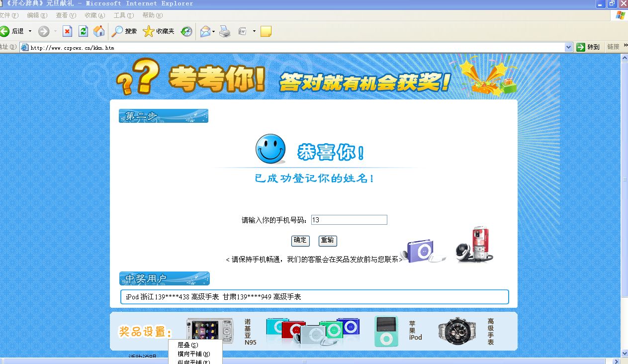628x364 pixels.
Task: Click the 搜索 search magnifier icon
Action: pos(117,31)
